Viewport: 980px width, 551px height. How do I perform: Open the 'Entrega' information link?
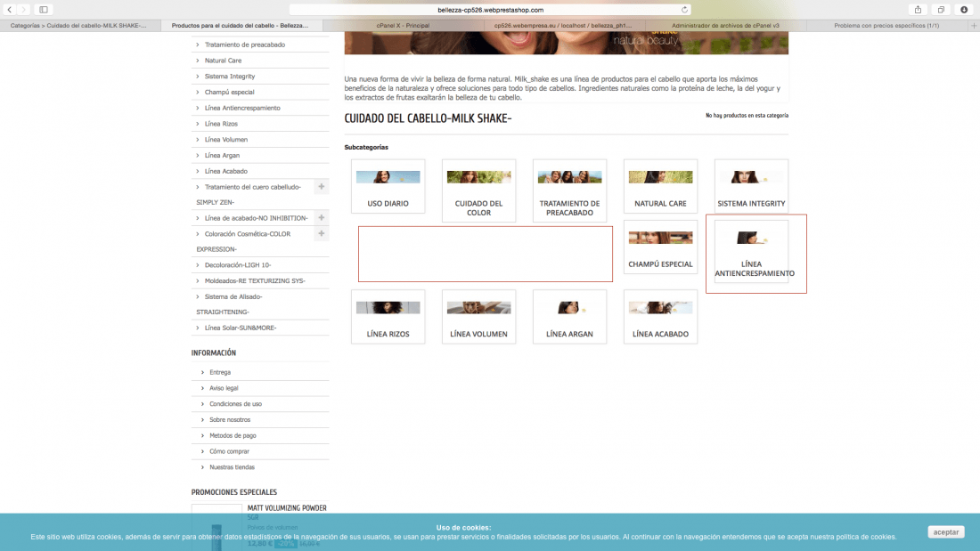click(x=219, y=372)
